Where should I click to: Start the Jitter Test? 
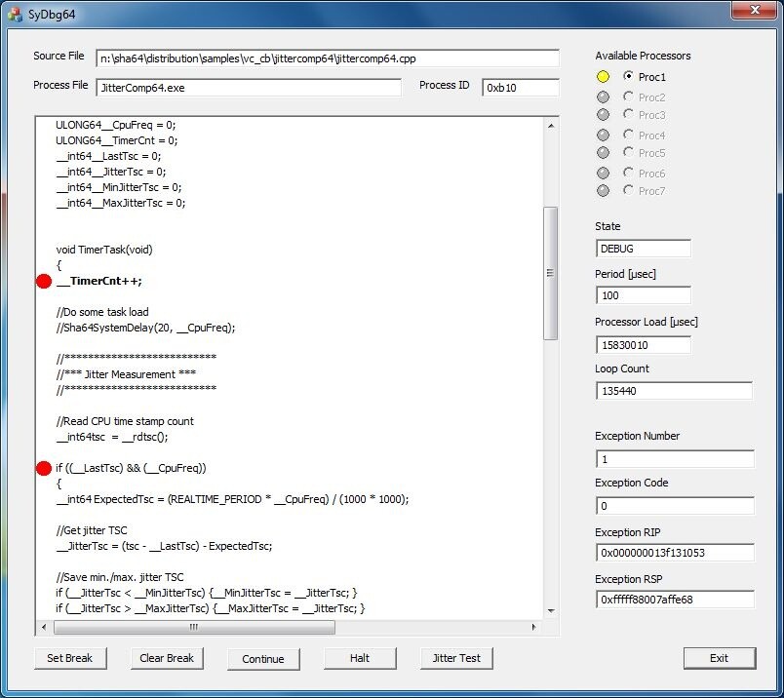tap(456, 658)
